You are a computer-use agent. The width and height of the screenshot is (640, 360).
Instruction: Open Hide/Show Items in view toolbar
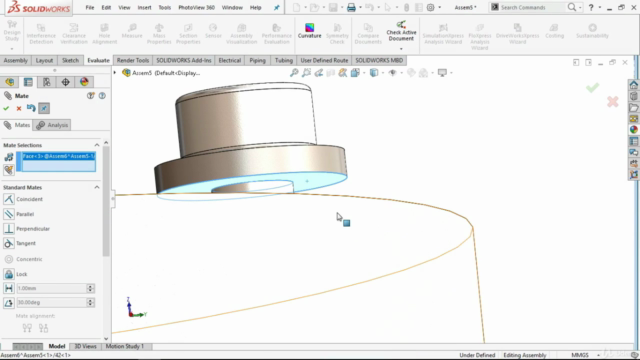(x=393, y=73)
